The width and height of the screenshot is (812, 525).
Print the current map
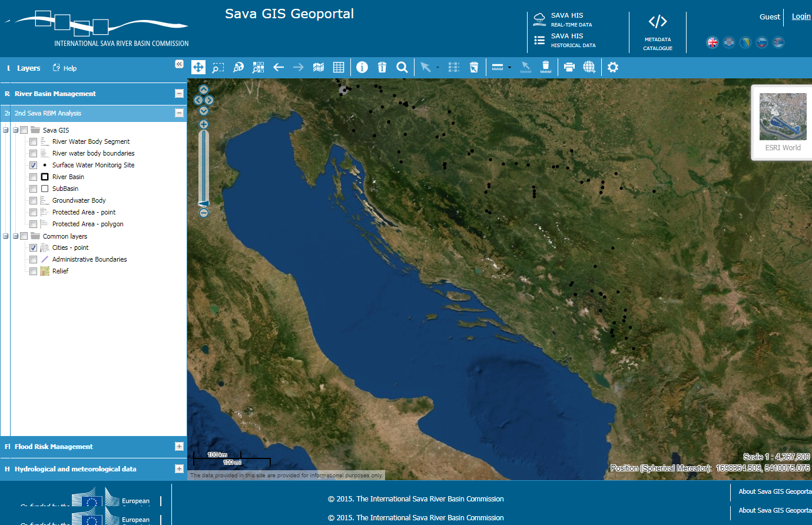[x=569, y=67]
